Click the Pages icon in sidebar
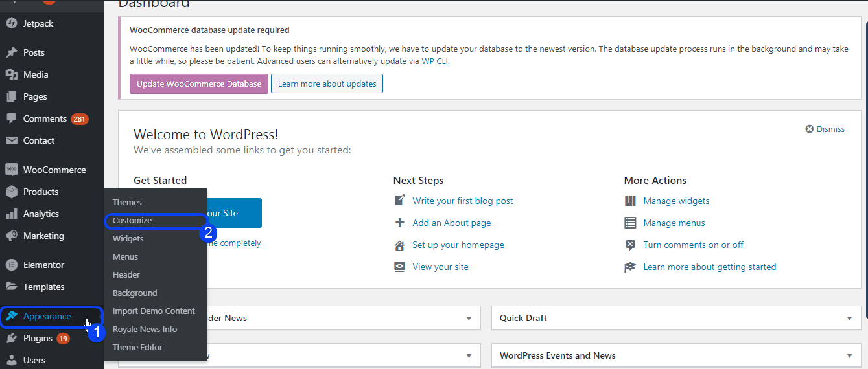 pyautogui.click(x=11, y=96)
